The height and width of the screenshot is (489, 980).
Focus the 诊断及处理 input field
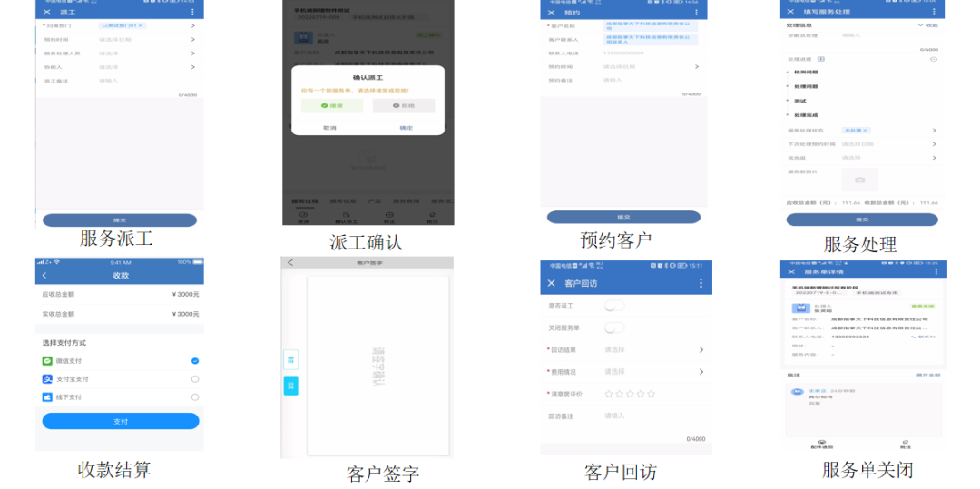888,35
